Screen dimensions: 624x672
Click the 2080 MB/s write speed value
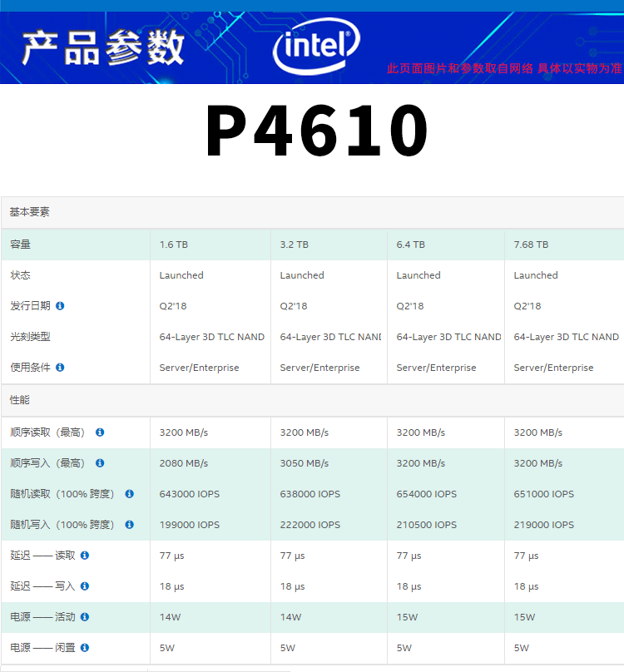click(184, 463)
